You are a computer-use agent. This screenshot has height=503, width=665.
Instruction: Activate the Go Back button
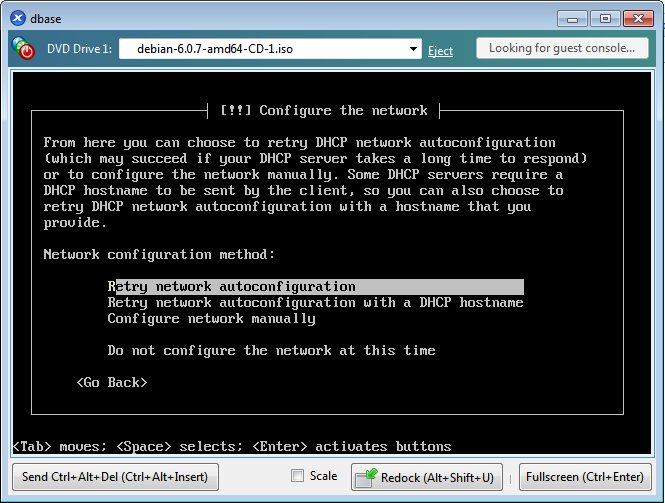coord(112,383)
